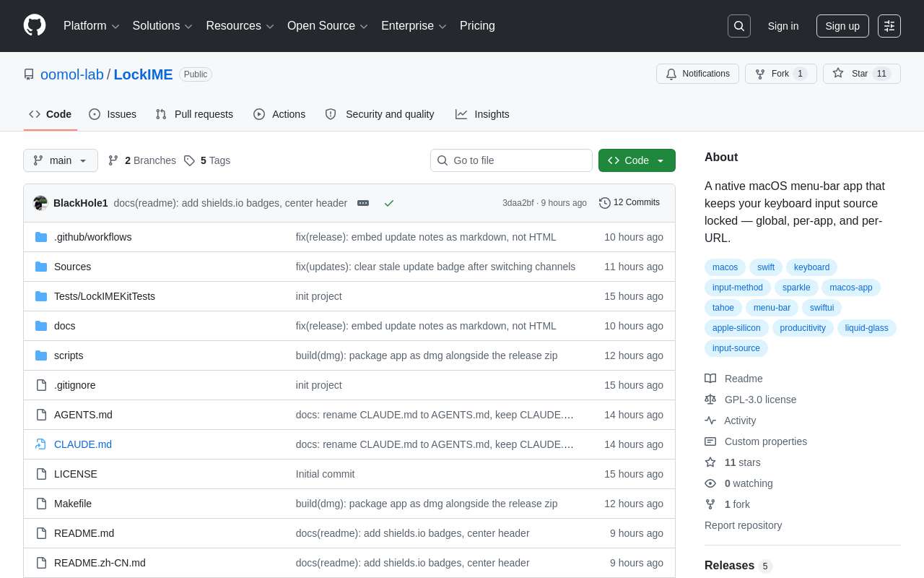Viewport: 924px width, 578px height.
Task: Expand the Enterprise menu
Action: [414, 26]
